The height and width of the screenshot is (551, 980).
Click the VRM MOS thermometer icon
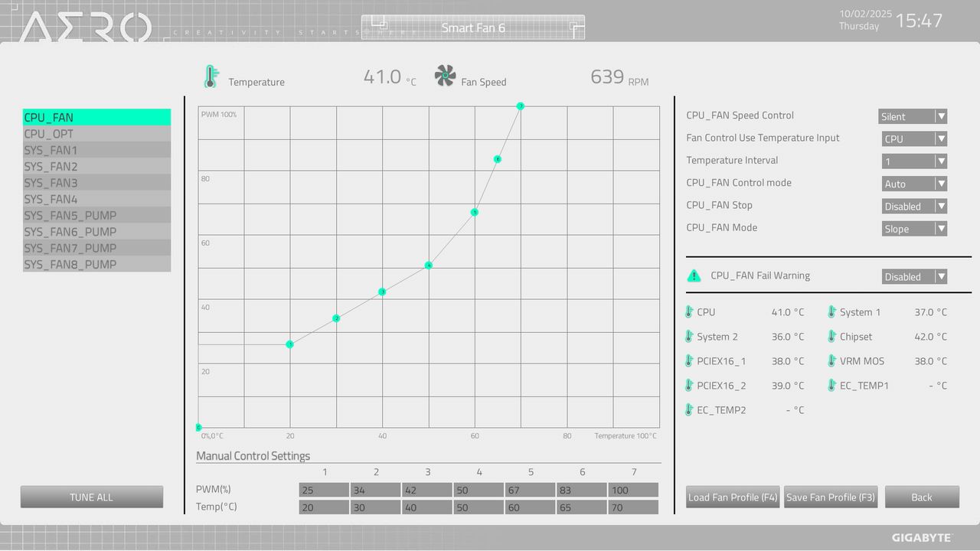pyautogui.click(x=831, y=361)
